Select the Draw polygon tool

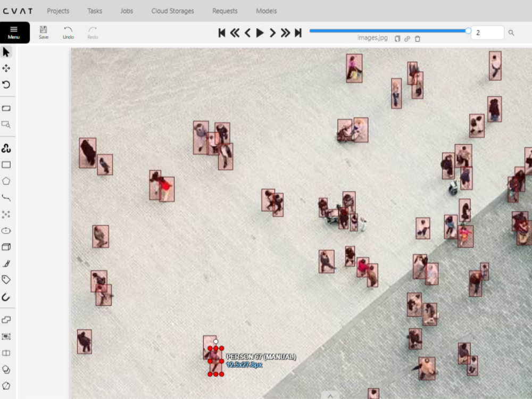coord(6,181)
